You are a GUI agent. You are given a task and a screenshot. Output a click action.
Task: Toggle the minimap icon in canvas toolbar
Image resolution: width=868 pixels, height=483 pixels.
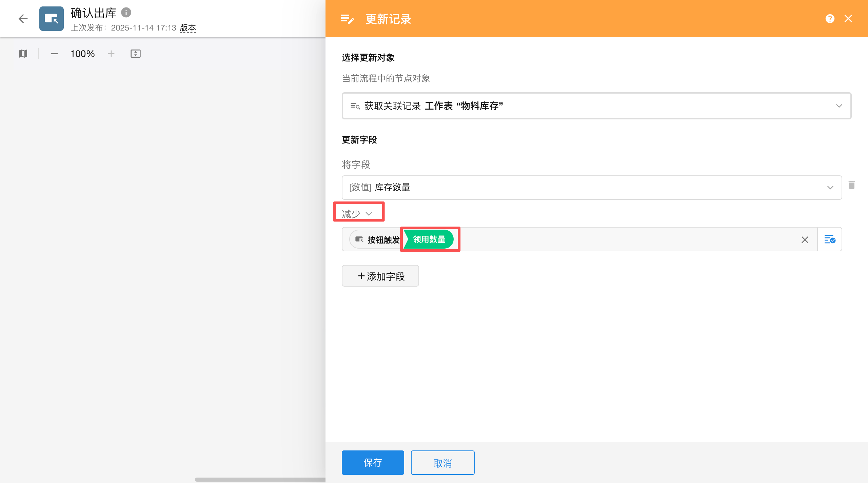pyautogui.click(x=23, y=54)
